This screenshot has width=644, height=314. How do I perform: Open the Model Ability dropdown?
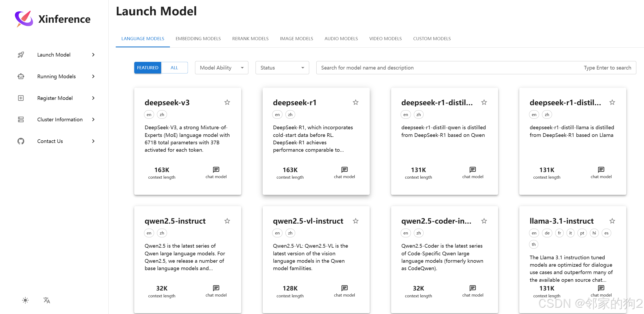coord(222,68)
